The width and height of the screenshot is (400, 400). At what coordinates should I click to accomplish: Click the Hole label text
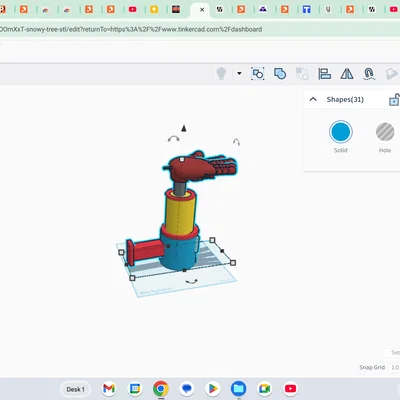click(x=385, y=150)
